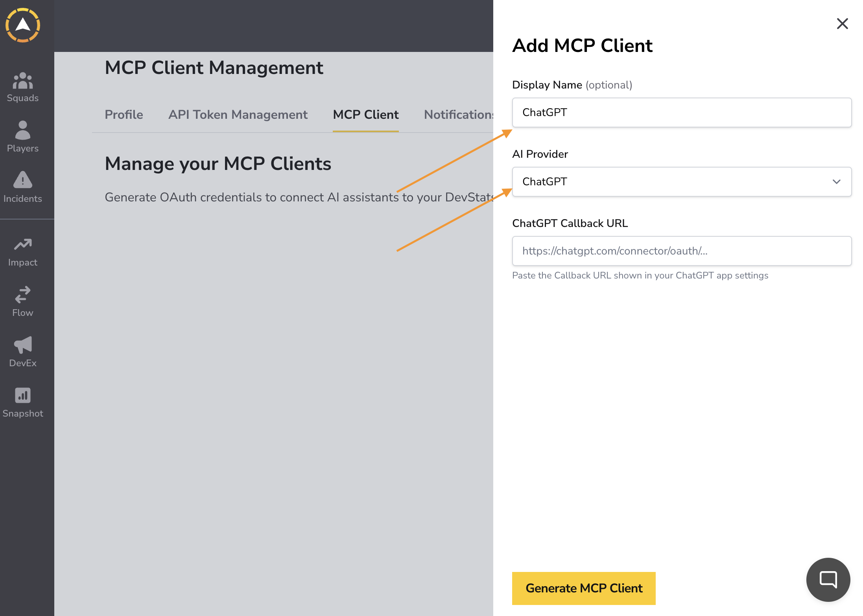Click the MCP Client Management title
This screenshot has width=863, height=616.
coord(214,68)
